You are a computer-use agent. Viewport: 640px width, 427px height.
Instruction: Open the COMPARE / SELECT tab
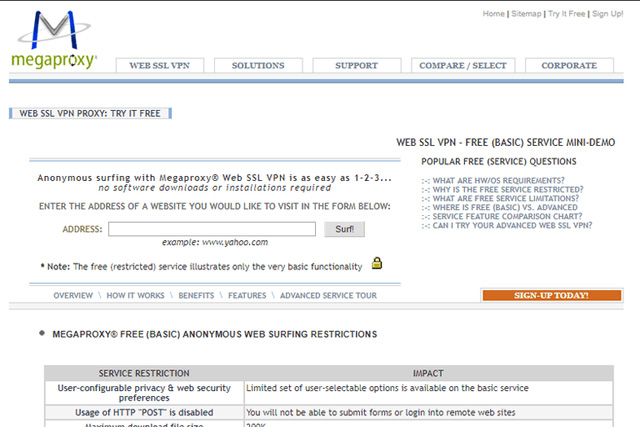[463, 65]
